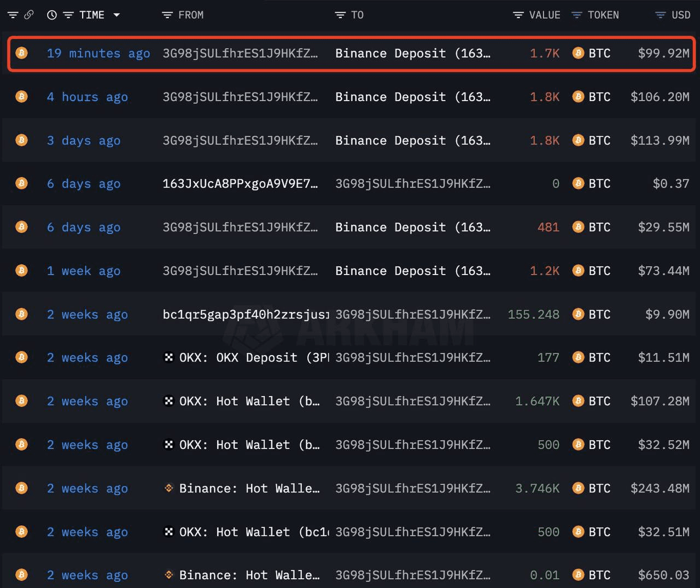Open the bc1qr5gap3pf40h2zrsjus sender address

coord(246,315)
